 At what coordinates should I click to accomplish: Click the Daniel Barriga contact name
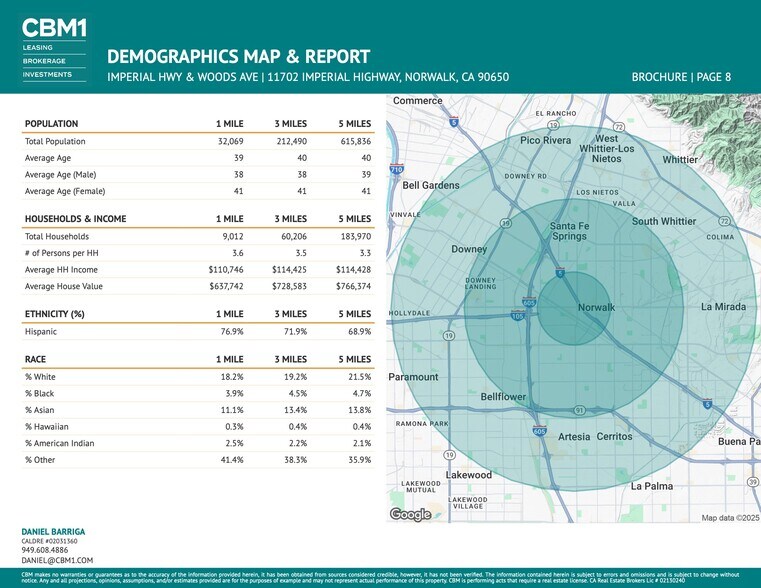53,531
